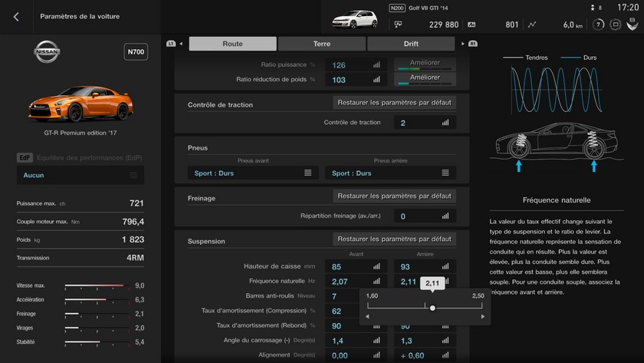Switch to the Drift tab
644x363 pixels.
click(x=411, y=44)
